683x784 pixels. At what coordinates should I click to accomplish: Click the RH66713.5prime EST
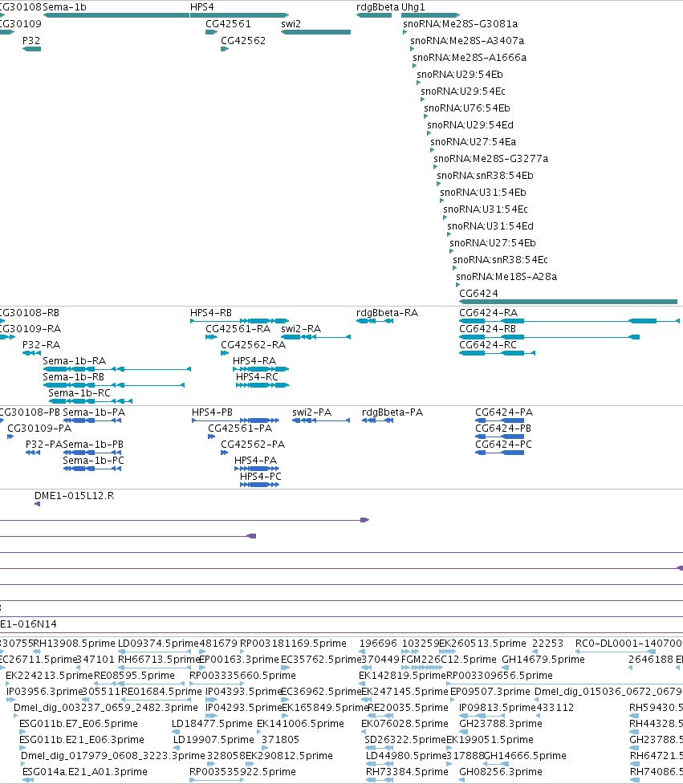(155, 668)
